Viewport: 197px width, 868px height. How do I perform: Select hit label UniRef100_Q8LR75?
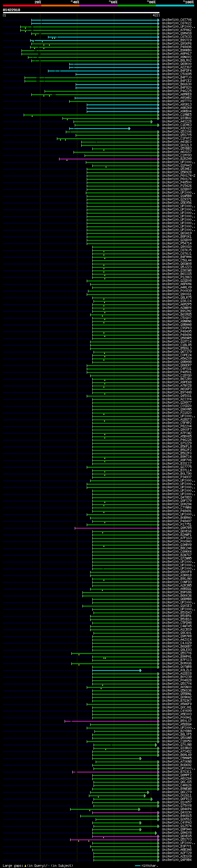pyautogui.click(x=177, y=297)
